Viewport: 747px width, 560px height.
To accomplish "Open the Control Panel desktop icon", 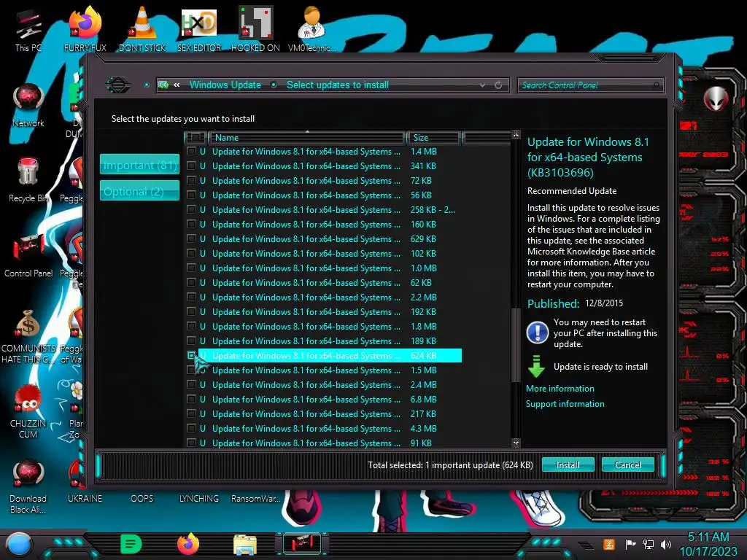I will [x=28, y=256].
